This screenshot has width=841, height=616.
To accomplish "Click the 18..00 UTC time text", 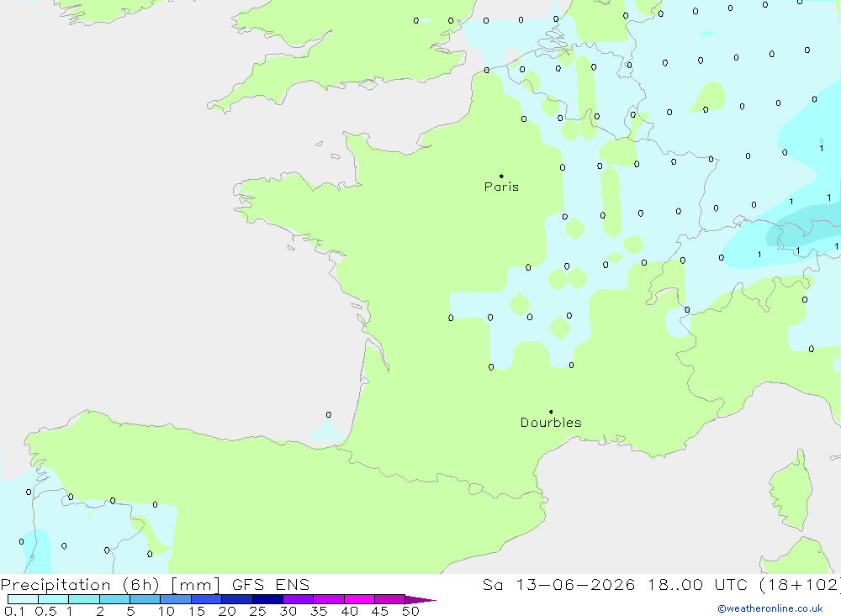I will click(x=697, y=585).
